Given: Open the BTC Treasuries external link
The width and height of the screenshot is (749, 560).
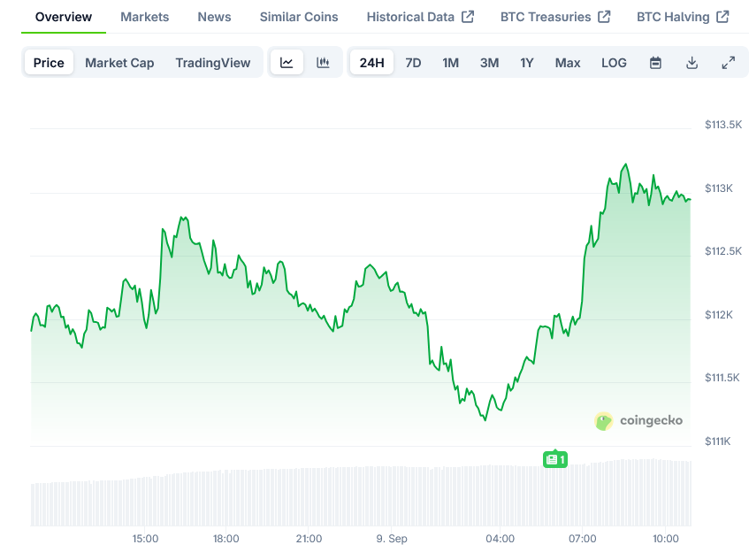Looking at the screenshot, I should click(x=555, y=17).
